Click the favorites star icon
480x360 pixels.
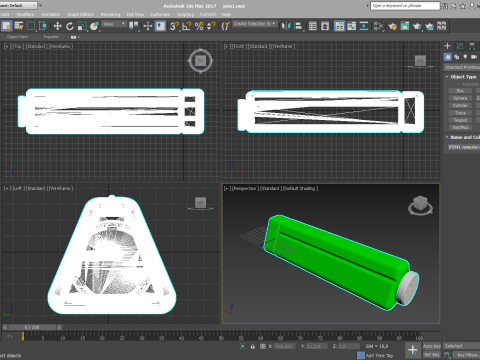click(463, 6)
